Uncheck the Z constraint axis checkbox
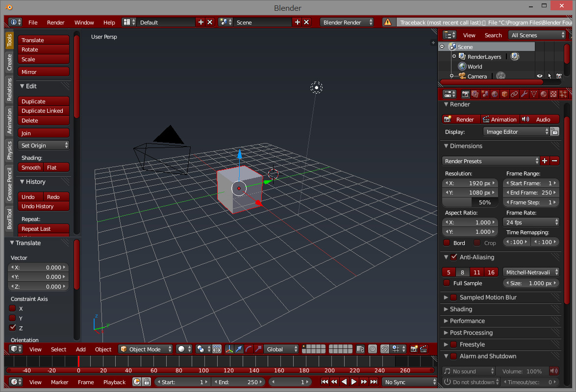Viewport: 576px width, 392px height. [12, 327]
